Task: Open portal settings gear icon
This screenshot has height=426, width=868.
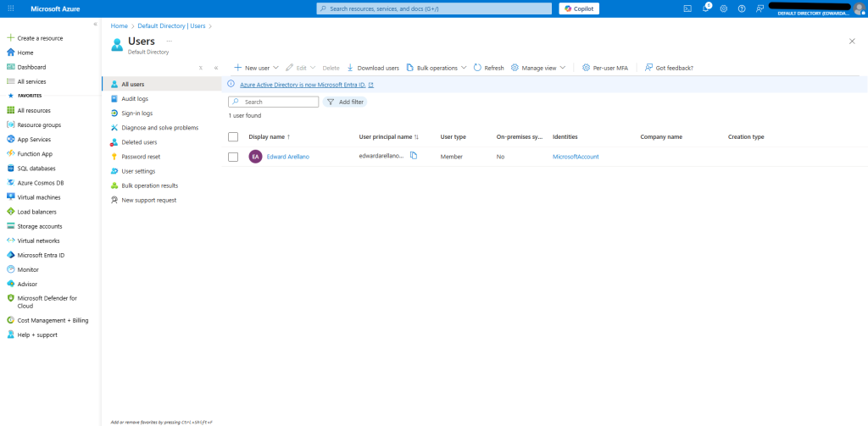Action: click(724, 8)
